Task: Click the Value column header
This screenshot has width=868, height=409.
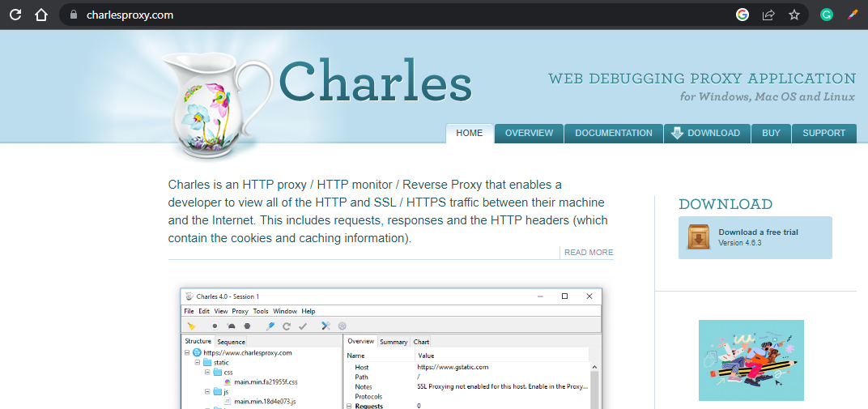Action: click(426, 356)
